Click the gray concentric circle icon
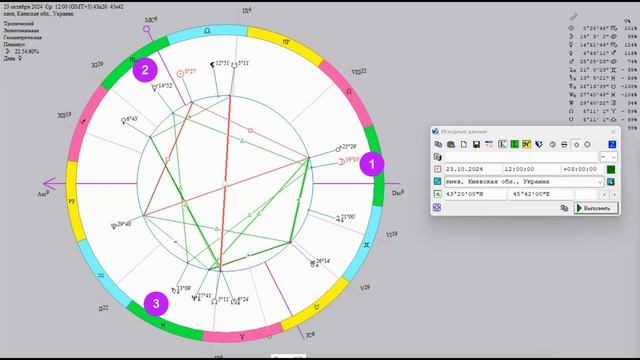 pos(552,144)
